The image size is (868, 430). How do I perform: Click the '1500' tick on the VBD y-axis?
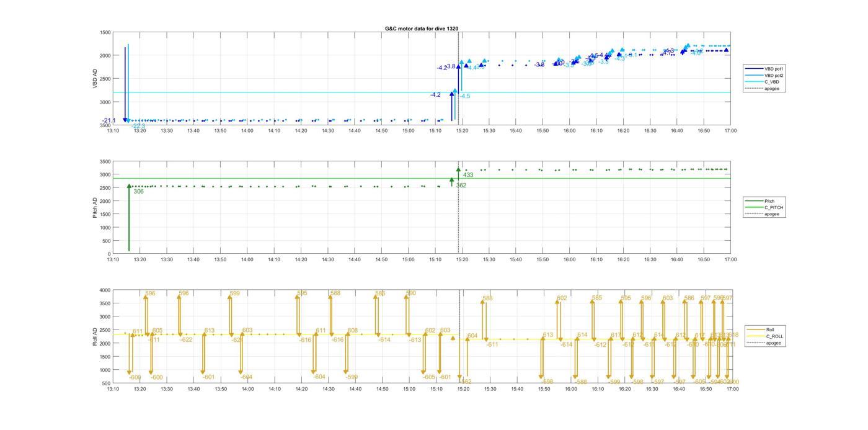pyautogui.click(x=104, y=32)
